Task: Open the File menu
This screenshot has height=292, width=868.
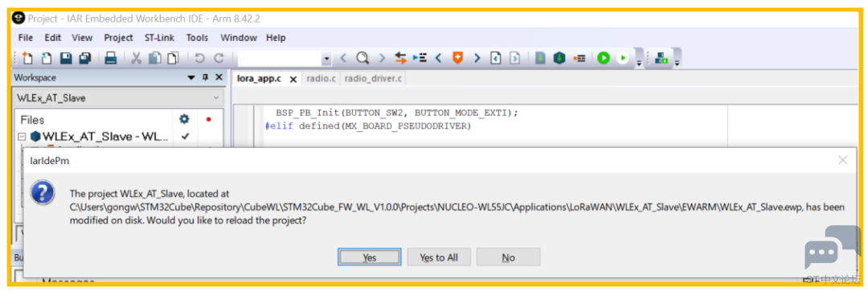Action: click(x=26, y=38)
